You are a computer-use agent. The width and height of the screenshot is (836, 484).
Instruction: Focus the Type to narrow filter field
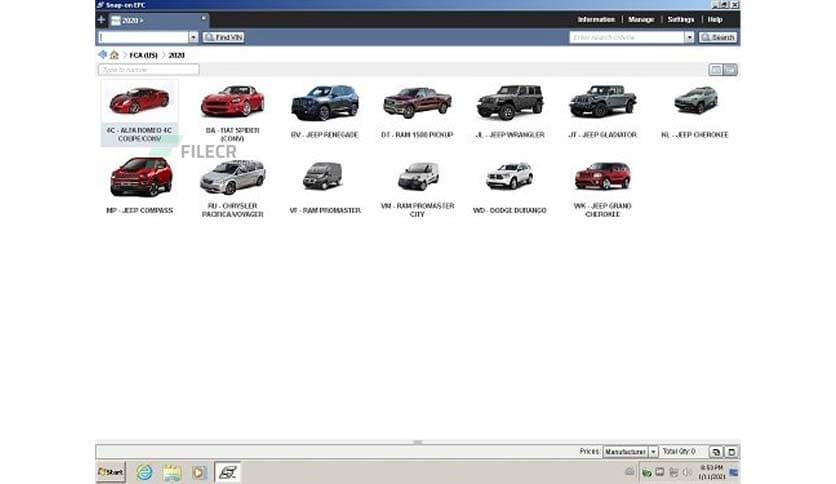click(149, 70)
